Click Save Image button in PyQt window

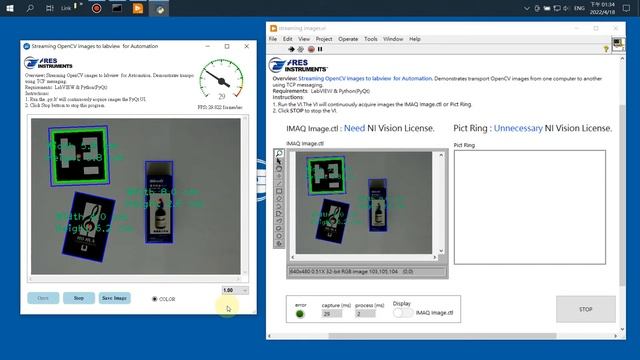pyautogui.click(x=114, y=298)
